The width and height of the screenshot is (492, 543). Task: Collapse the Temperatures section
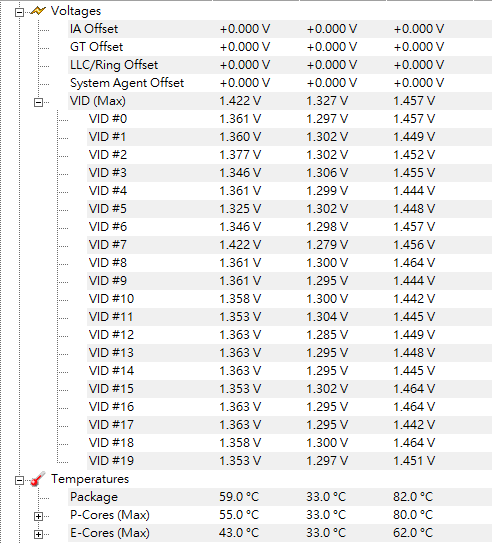point(19,480)
